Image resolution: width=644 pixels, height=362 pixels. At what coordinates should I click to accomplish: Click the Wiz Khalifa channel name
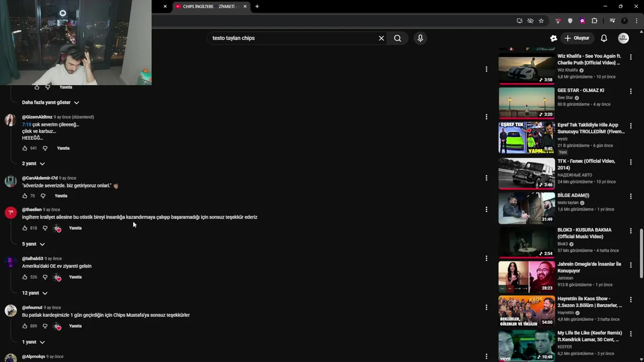[568, 70]
